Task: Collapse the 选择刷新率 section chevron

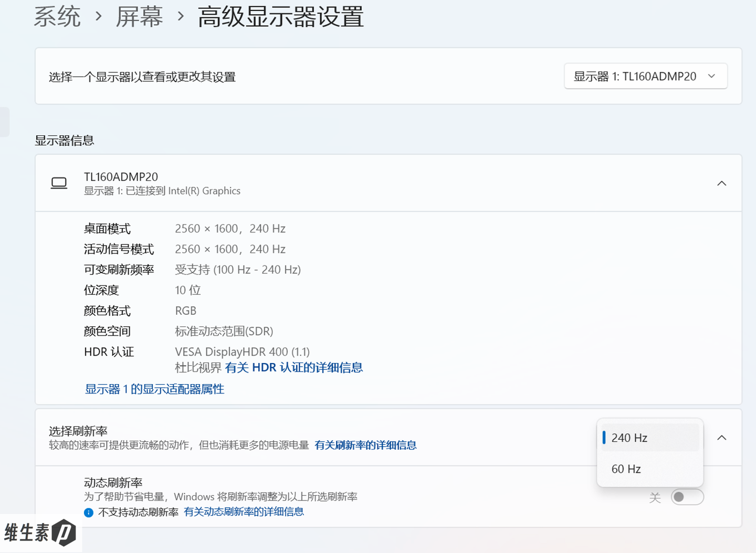Action: point(722,438)
